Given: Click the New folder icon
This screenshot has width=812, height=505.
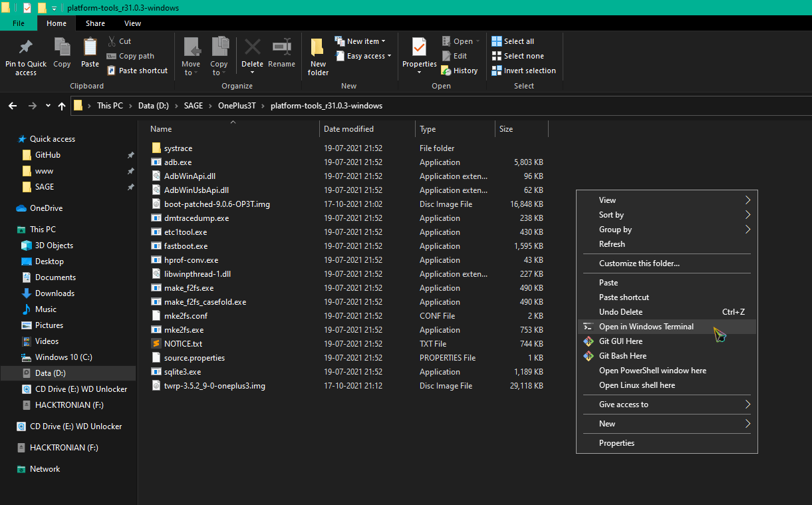Looking at the screenshot, I should tap(318, 47).
